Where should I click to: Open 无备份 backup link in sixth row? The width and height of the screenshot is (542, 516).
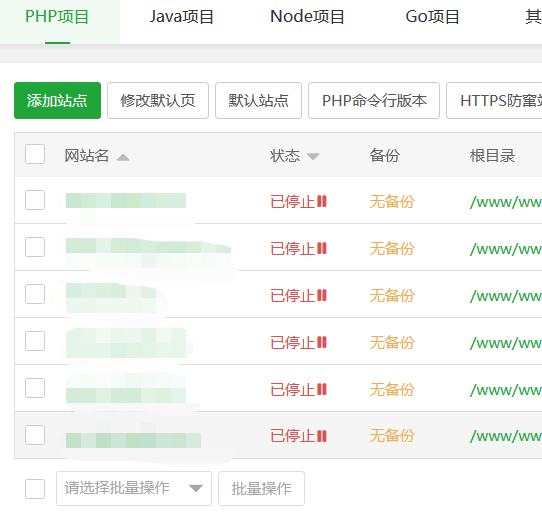pos(392,435)
